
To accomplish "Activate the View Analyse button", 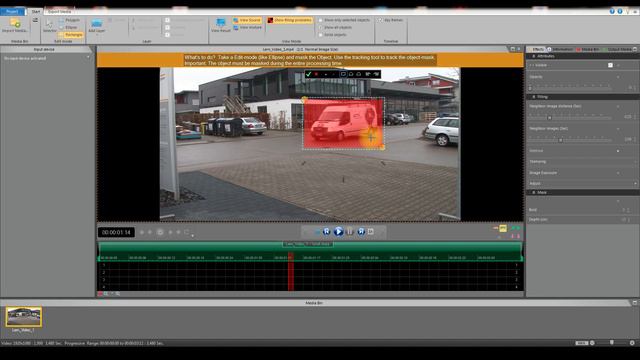I will point(247,27).
